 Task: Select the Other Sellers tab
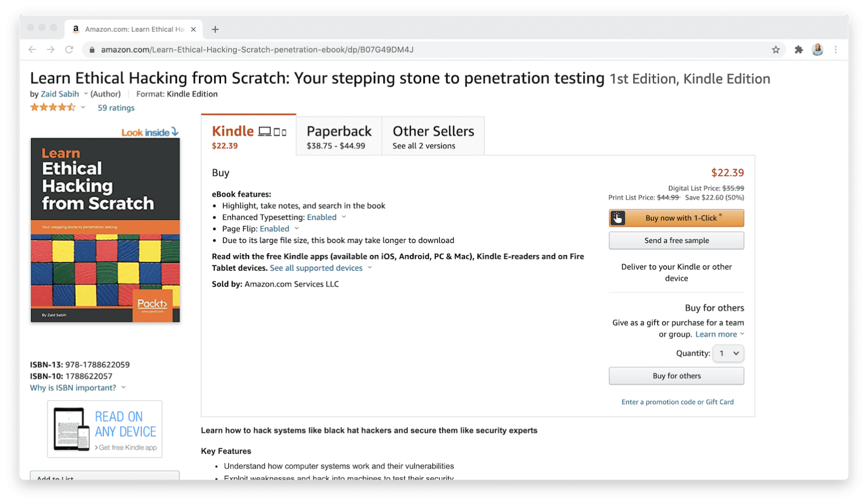click(x=433, y=137)
